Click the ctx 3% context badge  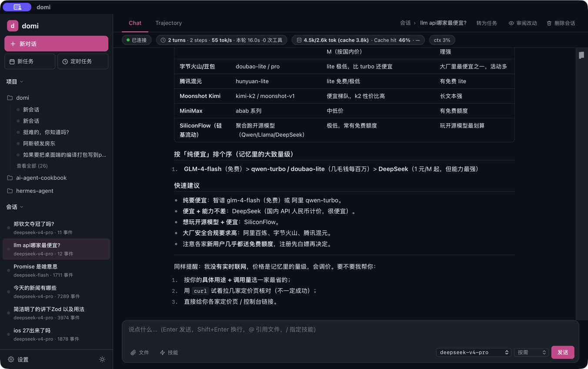click(x=442, y=40)
